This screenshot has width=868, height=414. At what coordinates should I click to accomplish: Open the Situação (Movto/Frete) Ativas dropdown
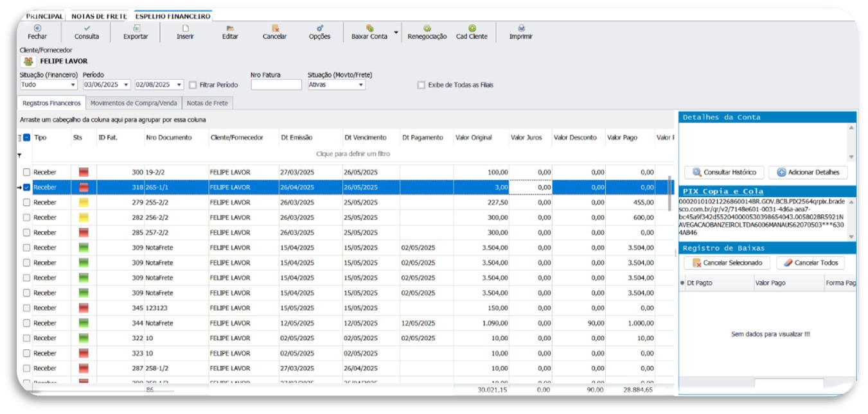360,85
